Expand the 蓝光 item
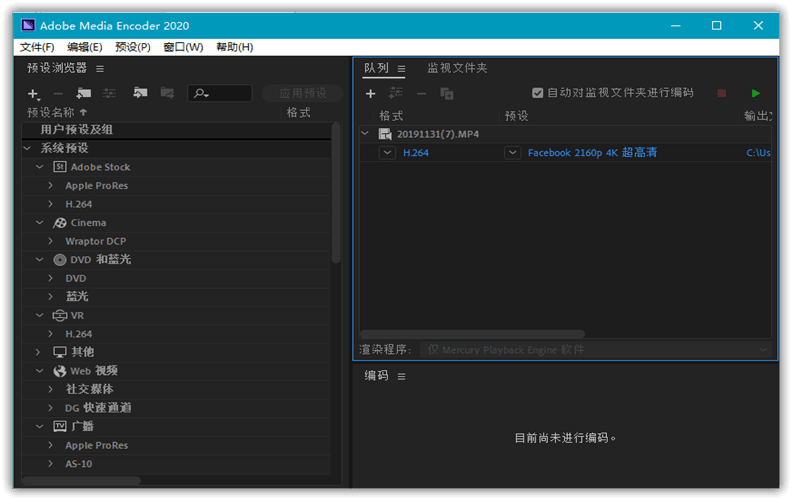 point(51,297)
